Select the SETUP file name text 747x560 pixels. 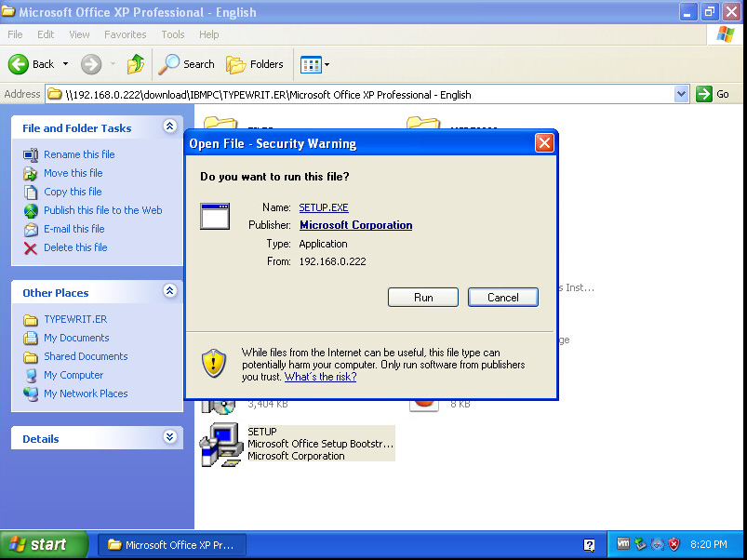point(262,432)
